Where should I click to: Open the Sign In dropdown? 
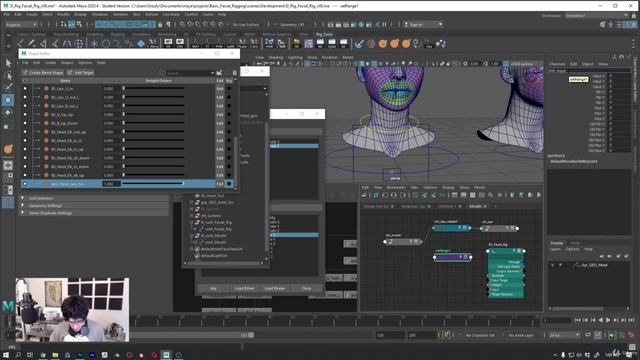(x=423, y=24)
